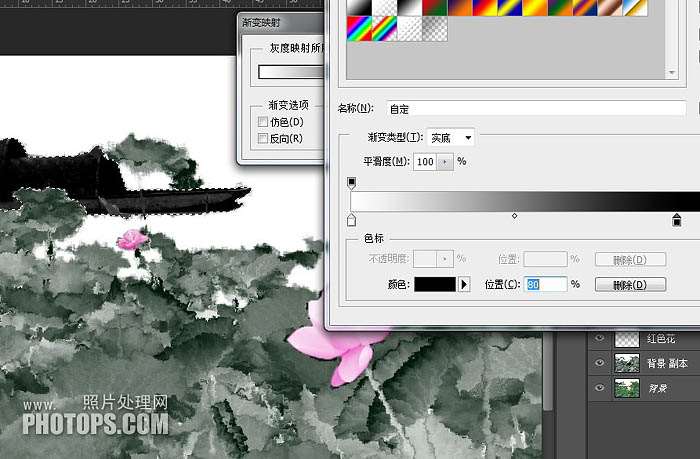Open the 渐变类型 dropdown

tap(451, 137)
